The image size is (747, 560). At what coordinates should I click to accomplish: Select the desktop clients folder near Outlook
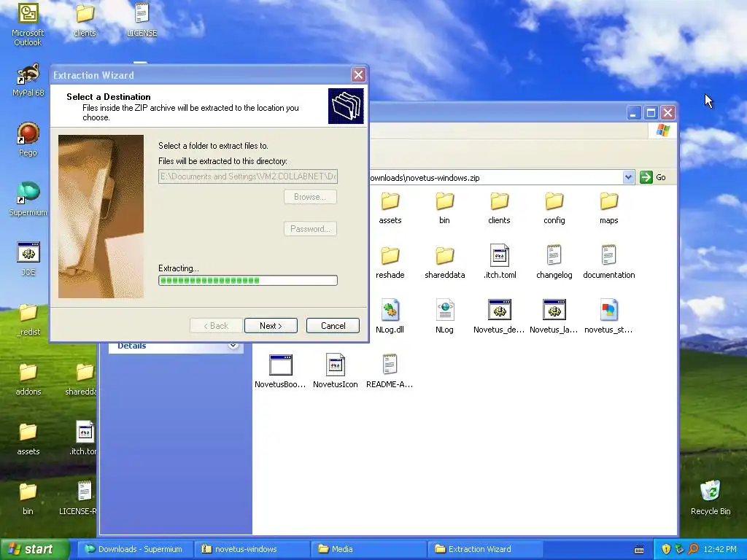point(85,20)
